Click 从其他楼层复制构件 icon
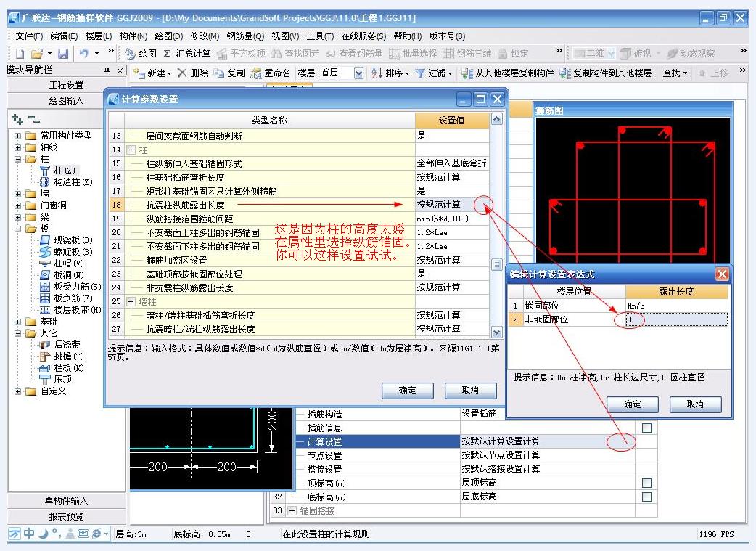The height and width of the screenshot is (551, 756). (467, 73)
